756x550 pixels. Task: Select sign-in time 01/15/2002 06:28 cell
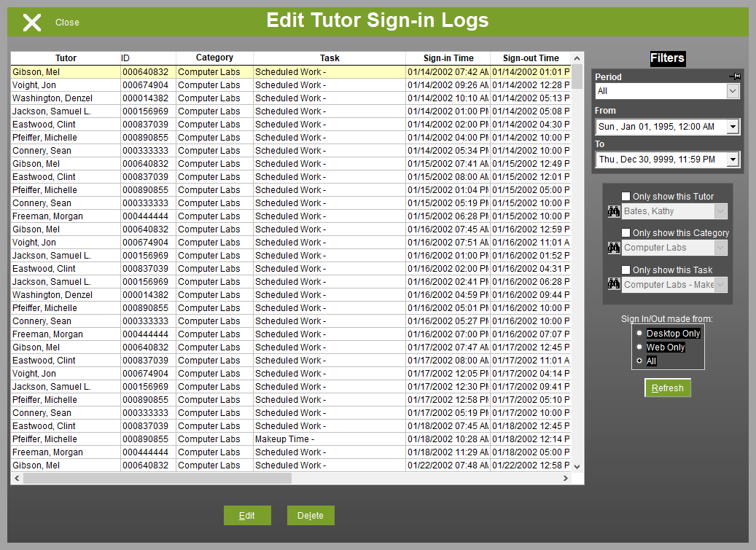[x=448, y=216]
